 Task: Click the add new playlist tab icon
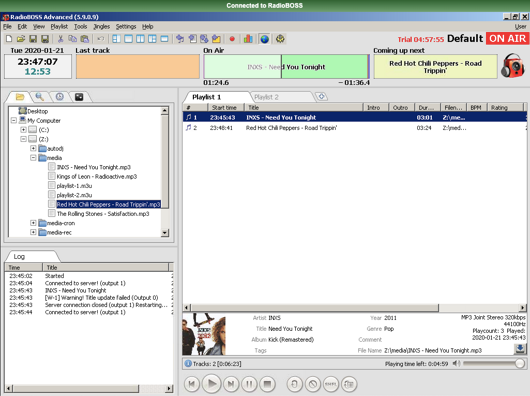tap(321, 97)
